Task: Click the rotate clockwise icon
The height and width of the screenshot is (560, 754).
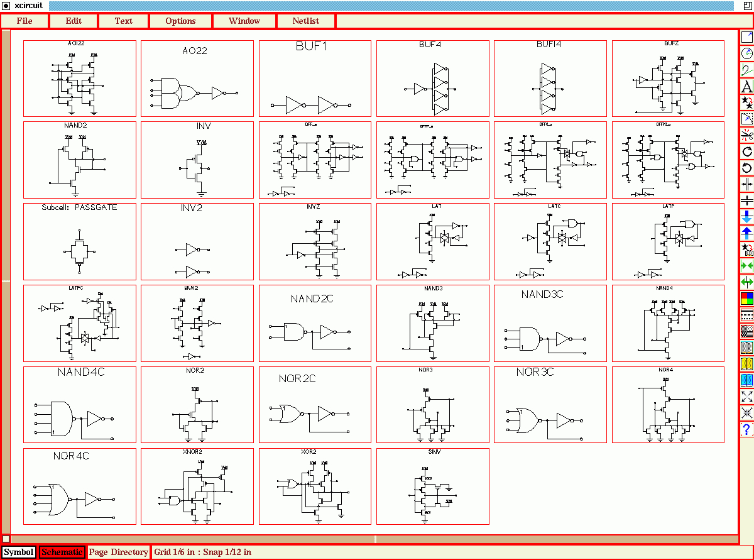Action: [x=746, y=151]
